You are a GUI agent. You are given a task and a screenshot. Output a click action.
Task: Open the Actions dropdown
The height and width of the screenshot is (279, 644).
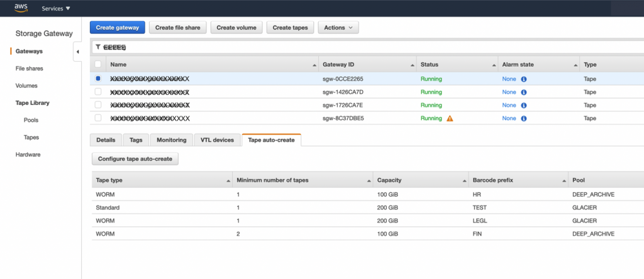[x=338, y=28]
